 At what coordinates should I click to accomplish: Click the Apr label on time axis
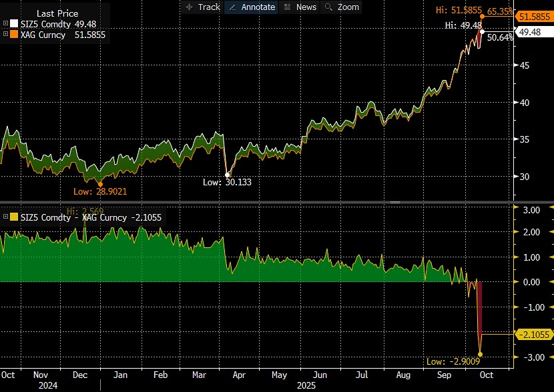[x=239, y=375]
